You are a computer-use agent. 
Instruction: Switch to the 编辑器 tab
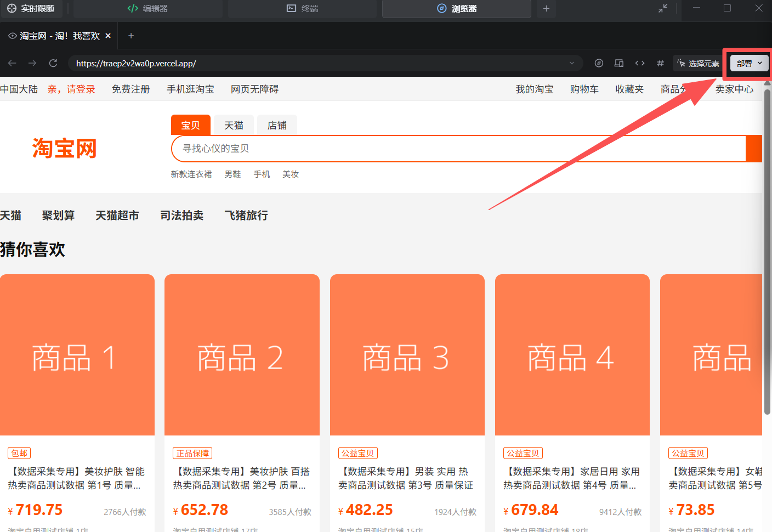click(147, 8)
